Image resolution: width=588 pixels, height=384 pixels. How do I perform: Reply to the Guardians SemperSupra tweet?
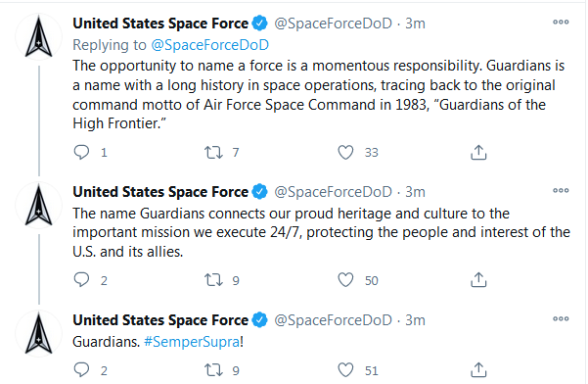point(81,370)
